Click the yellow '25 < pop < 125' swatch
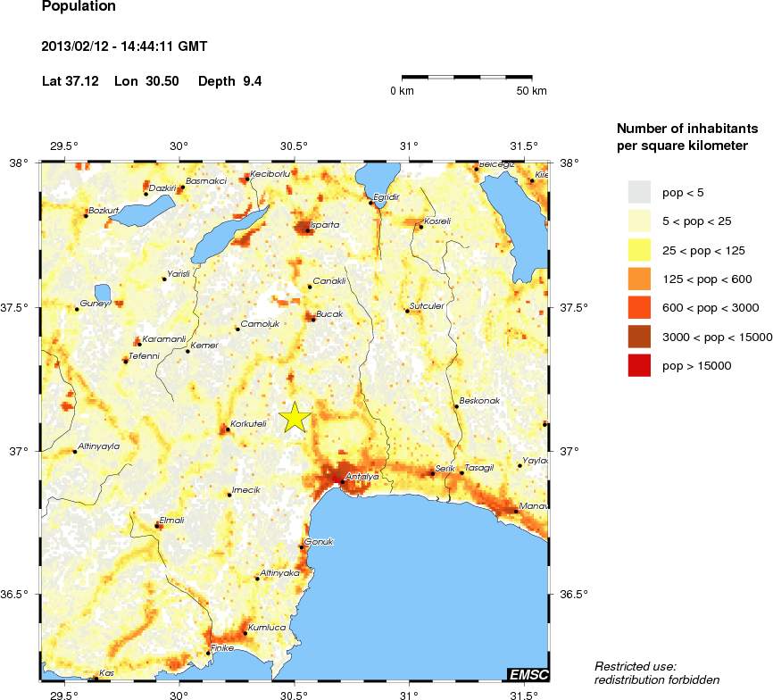This screenshot has height=700, width=773. (x=639, y=250)
